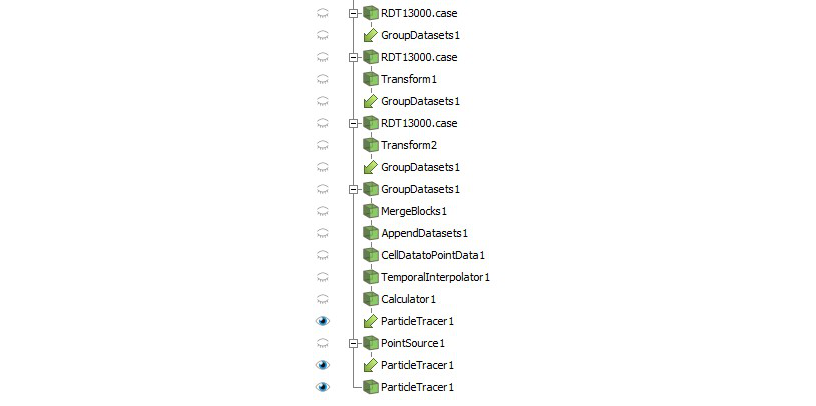The image size is (816, 406).
Task: Collapse the GroupDatasets1 parent branch
Action: (354, 189)
